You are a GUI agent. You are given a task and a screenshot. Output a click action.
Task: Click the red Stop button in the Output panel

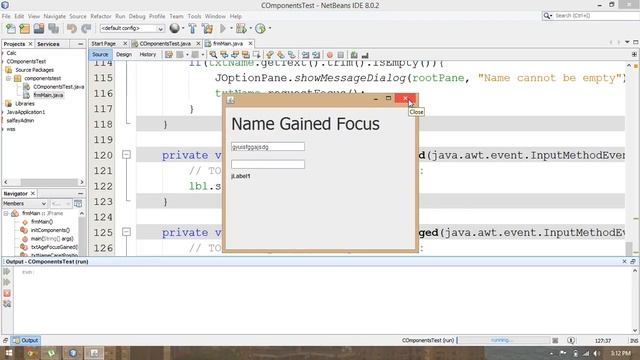coord(7,293)
